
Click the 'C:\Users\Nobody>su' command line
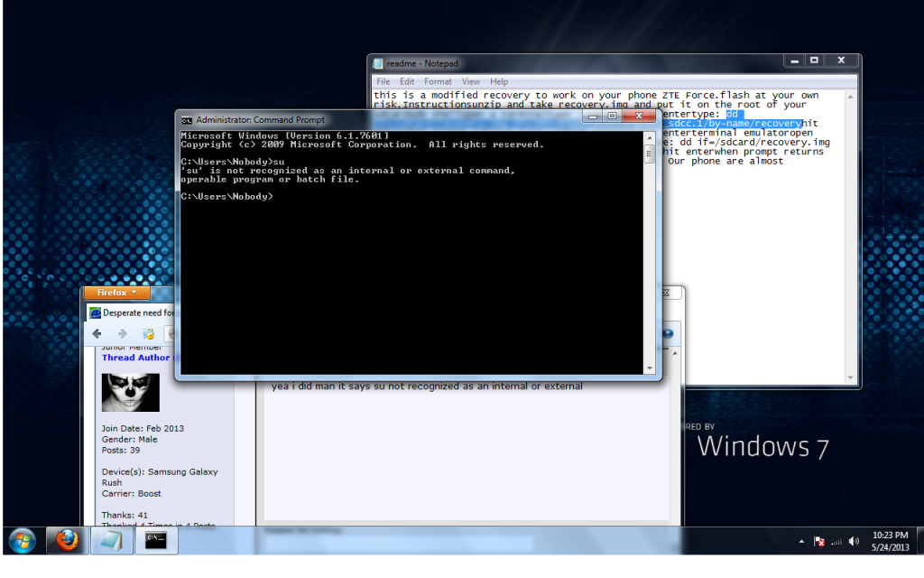(233, 162)
